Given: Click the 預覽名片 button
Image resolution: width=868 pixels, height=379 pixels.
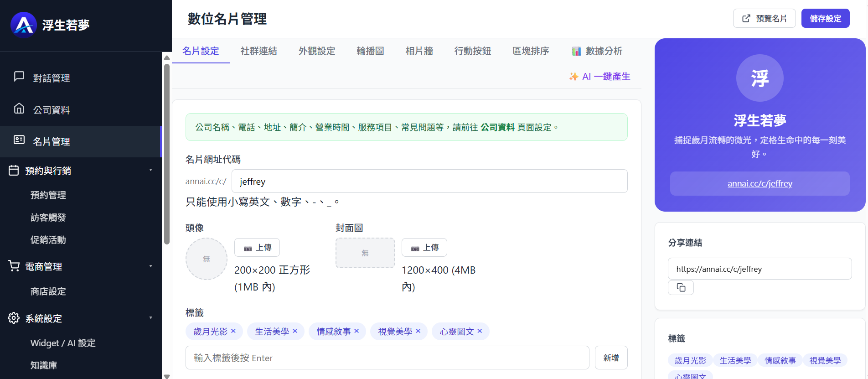Looking at the screenshot, I should pyautogui.click(x=765, y=18).
